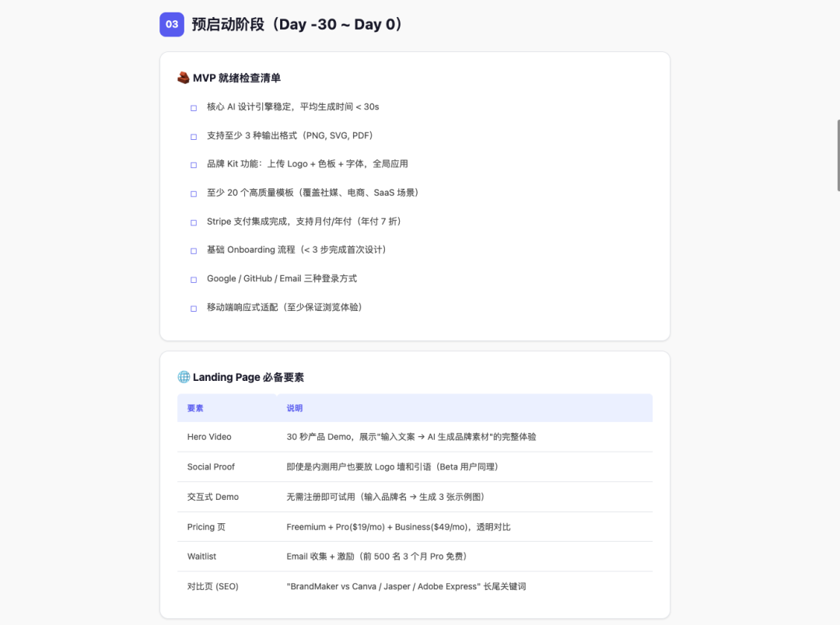Check the 核心 AI 设计引擎稳定 checkbox
The width and height of the screenshot is (840, 625).
click(x=194, y=108)
